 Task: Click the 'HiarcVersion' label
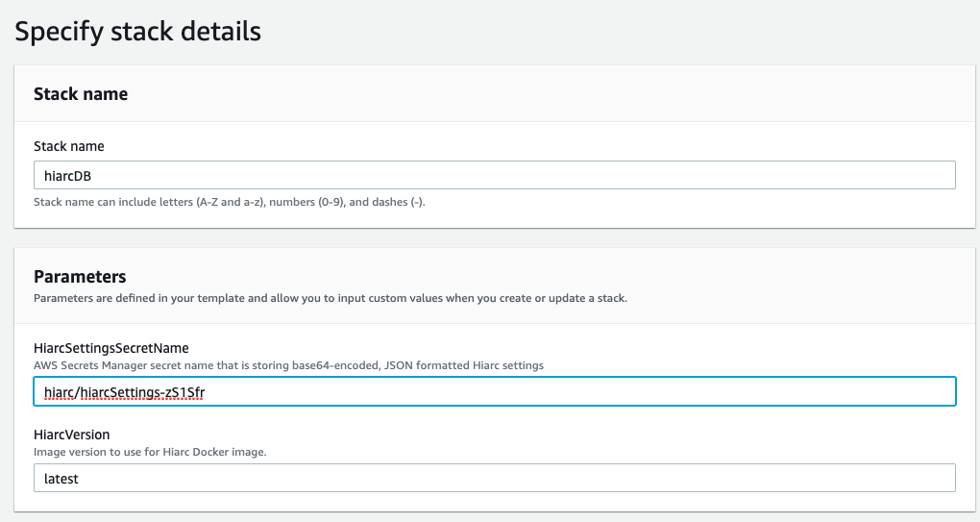[x=72, y=435]
